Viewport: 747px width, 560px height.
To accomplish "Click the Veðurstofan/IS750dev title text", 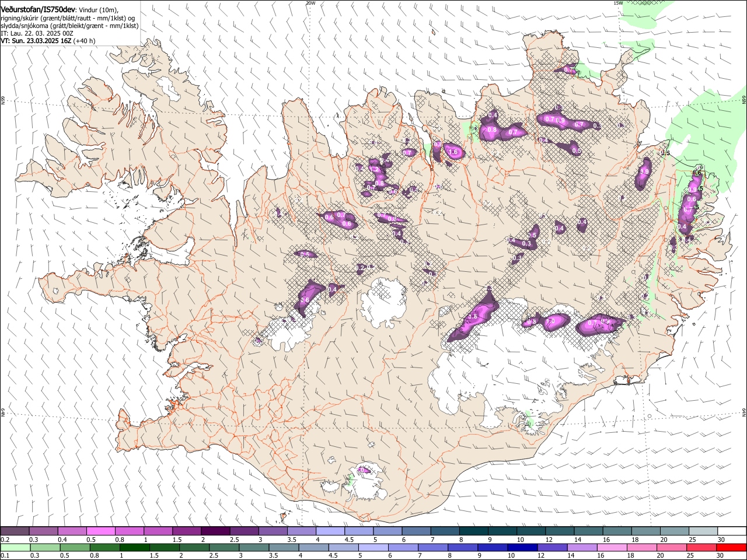I will point(37,9).
